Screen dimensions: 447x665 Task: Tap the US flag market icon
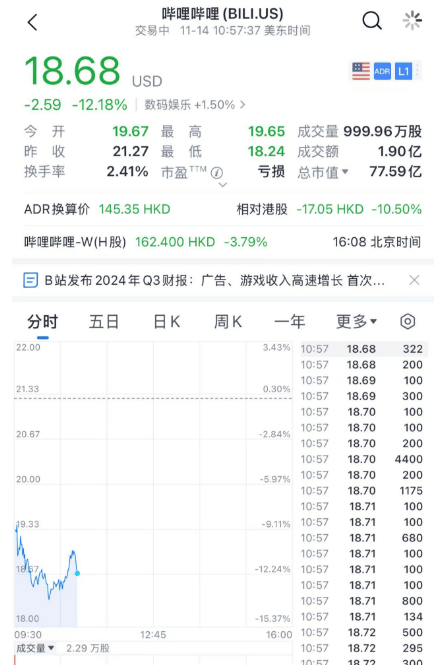click(x=361, y=71)
